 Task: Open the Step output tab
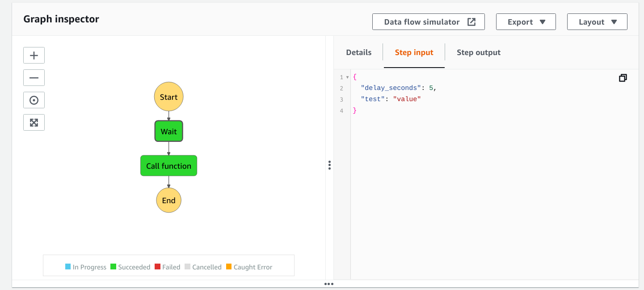478,52
